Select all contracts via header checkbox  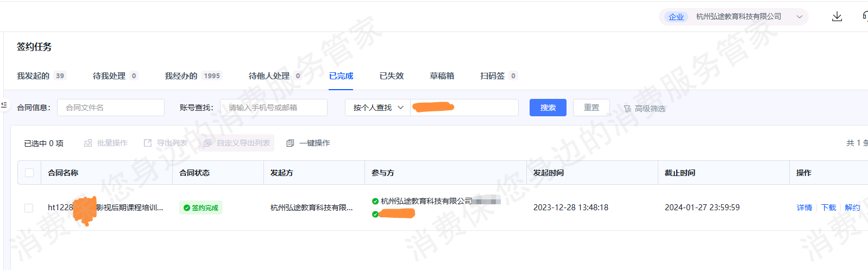(29, 173)
